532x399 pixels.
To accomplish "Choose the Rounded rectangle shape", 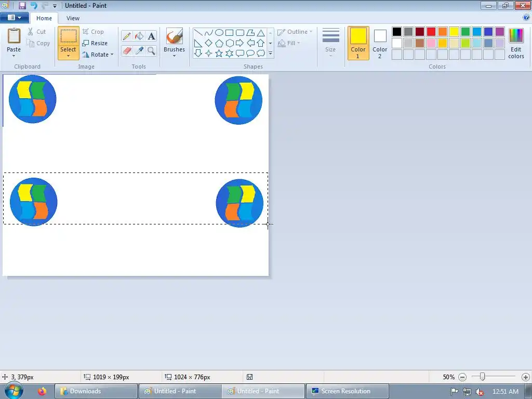I will click(x=240, y=33).
